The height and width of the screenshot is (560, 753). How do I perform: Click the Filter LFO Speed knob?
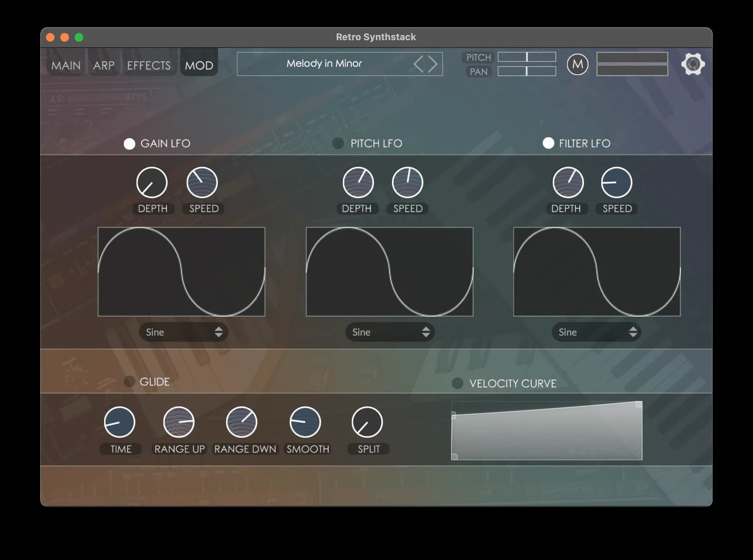click(x=616, y=182)
